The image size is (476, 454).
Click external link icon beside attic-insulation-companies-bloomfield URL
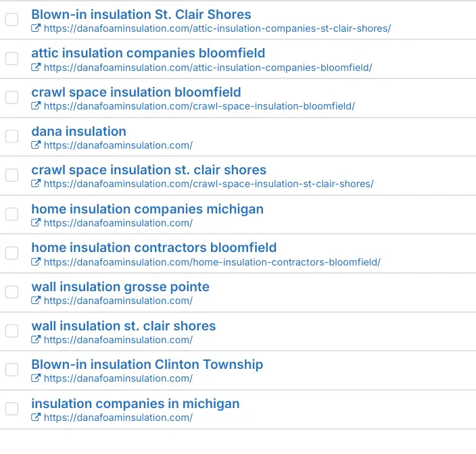coord(36,68)
